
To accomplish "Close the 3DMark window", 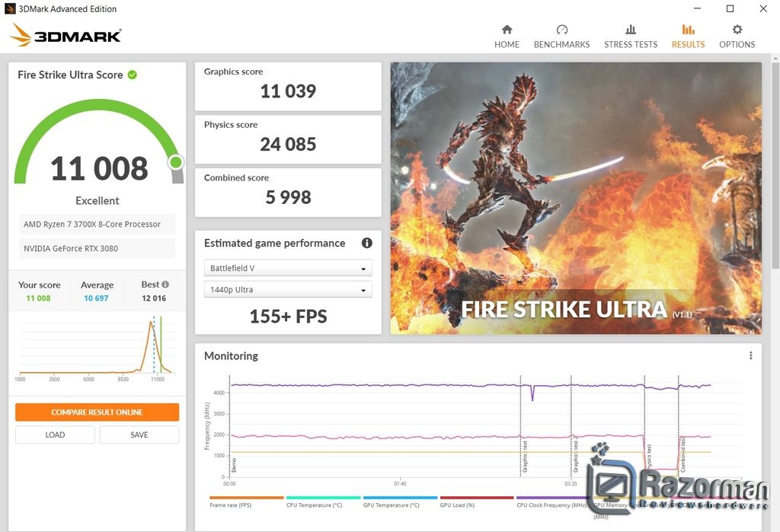I will click(x=763, y=8).
